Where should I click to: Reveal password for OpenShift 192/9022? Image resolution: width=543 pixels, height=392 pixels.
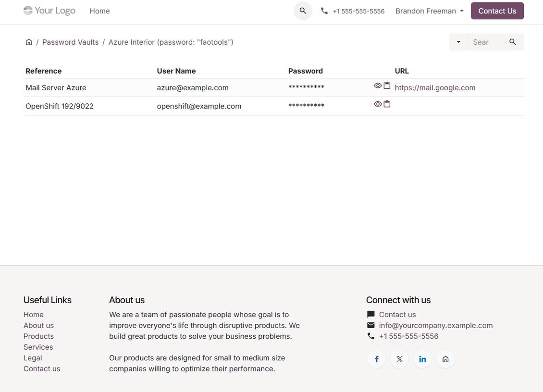click(x=378, y=104)
